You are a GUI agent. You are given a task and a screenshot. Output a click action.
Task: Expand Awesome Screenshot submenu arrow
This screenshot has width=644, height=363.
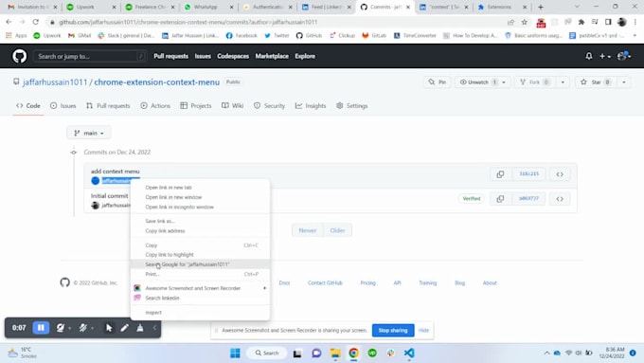pos(264,288)
